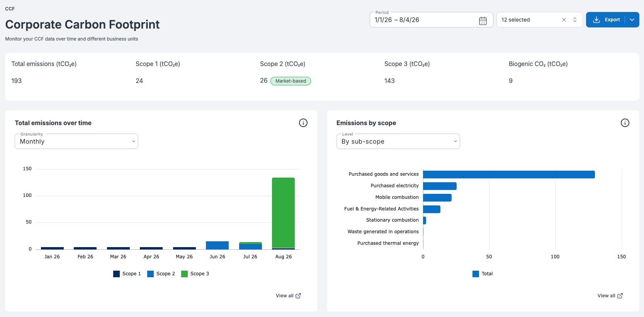Clear the 12 selected business units
644x317 pixels.
(564, 20)
